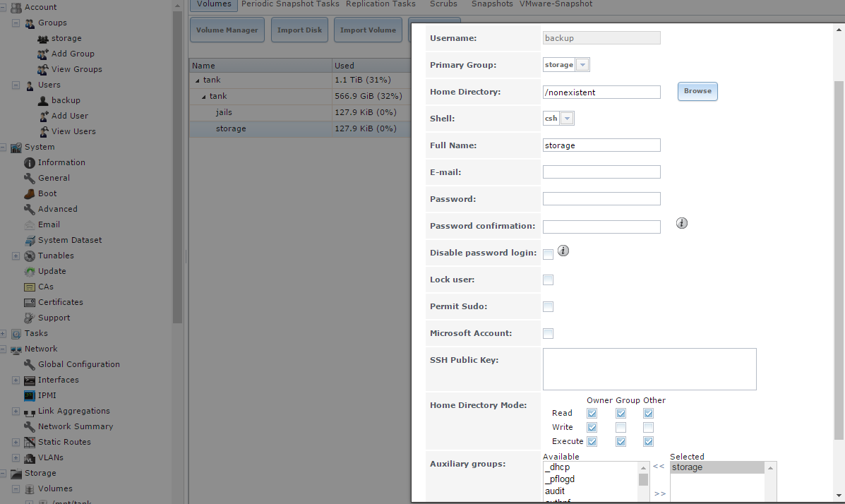The height and width of the screenshot is (504, 845).
Task: Switch to Periodic Snapshot Tasks tab
Action: [x=290, y=4]
